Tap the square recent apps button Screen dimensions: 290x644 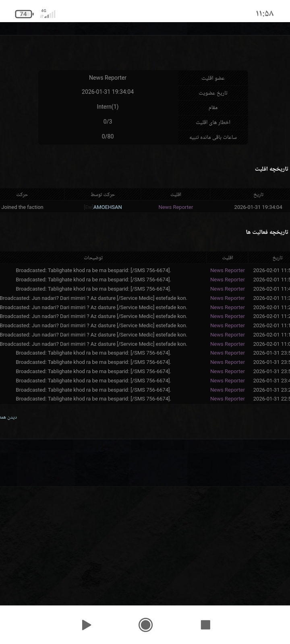point(205,625)
